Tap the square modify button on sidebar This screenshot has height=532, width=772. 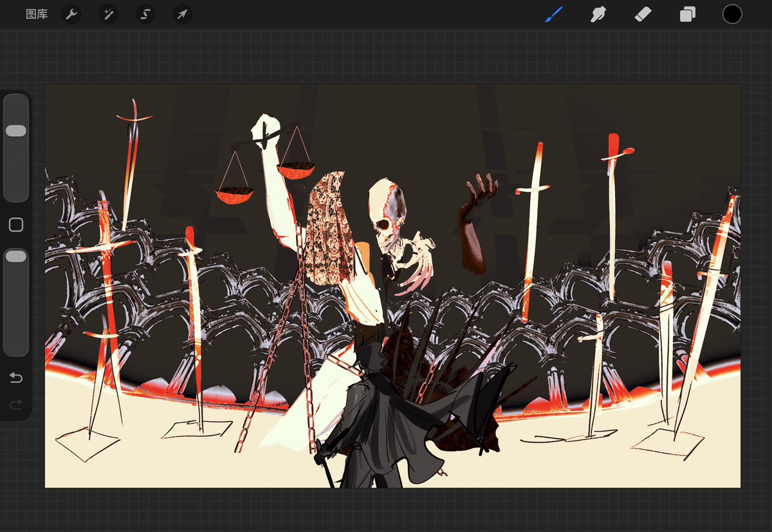[x=16, y=225]
